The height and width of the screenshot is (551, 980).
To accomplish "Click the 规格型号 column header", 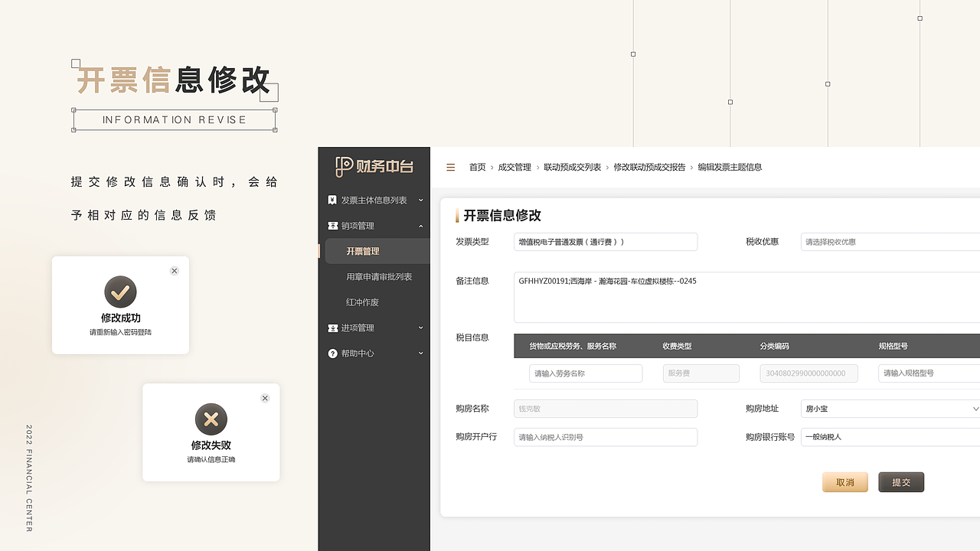I will pyautogui.click(x=893, y=346).
